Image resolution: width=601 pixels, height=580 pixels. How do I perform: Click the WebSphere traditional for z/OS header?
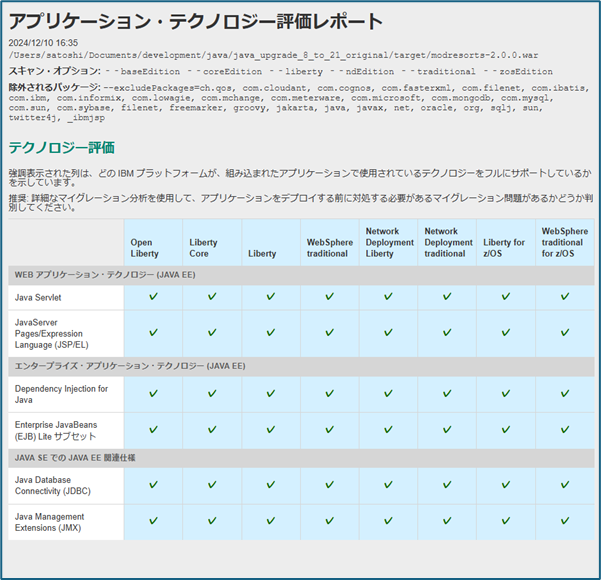[565, 242]
